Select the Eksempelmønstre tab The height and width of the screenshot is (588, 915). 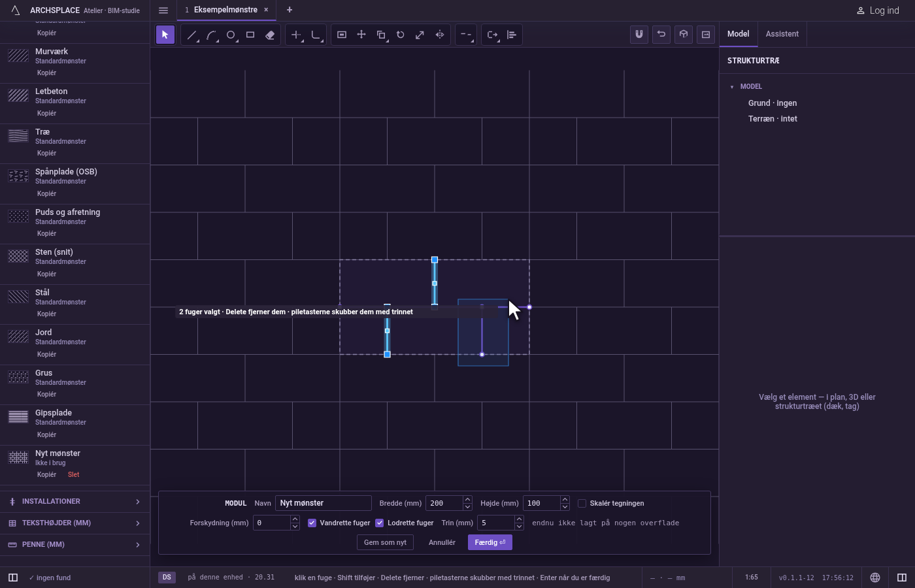(x=225, y=10)
